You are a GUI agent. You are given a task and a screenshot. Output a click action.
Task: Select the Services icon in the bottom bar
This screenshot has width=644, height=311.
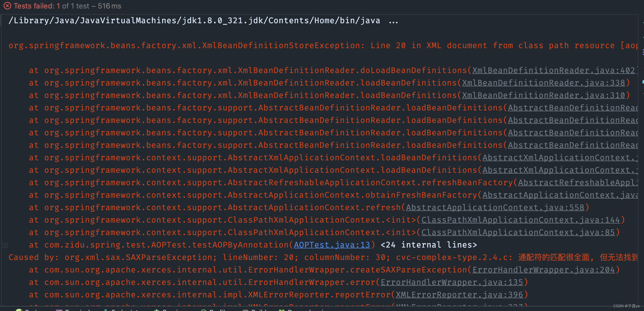[x=156, y=310]
